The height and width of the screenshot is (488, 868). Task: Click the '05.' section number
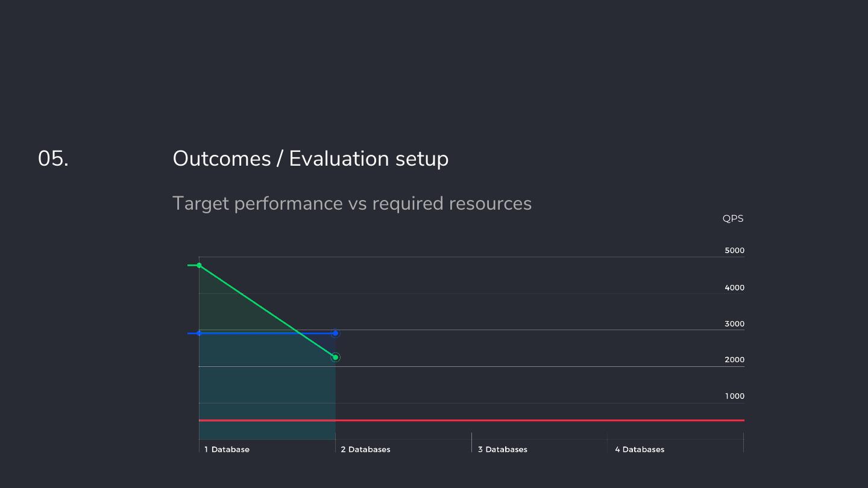53,158
